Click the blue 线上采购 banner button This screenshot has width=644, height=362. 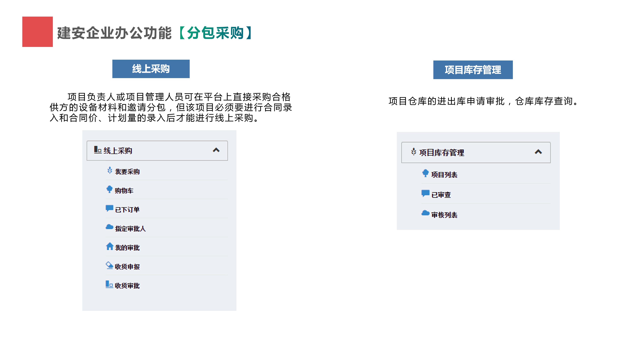pyautogui.click(x=151, y=69)
